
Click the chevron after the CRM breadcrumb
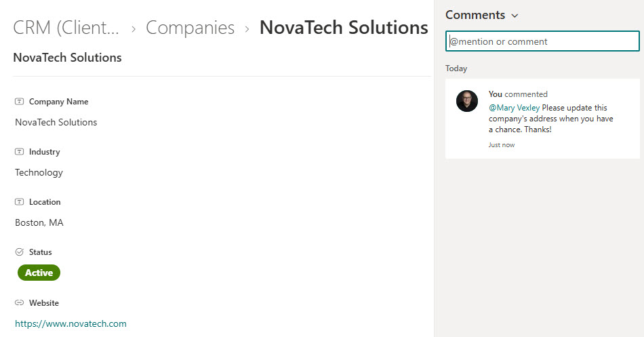pos(133,28)
